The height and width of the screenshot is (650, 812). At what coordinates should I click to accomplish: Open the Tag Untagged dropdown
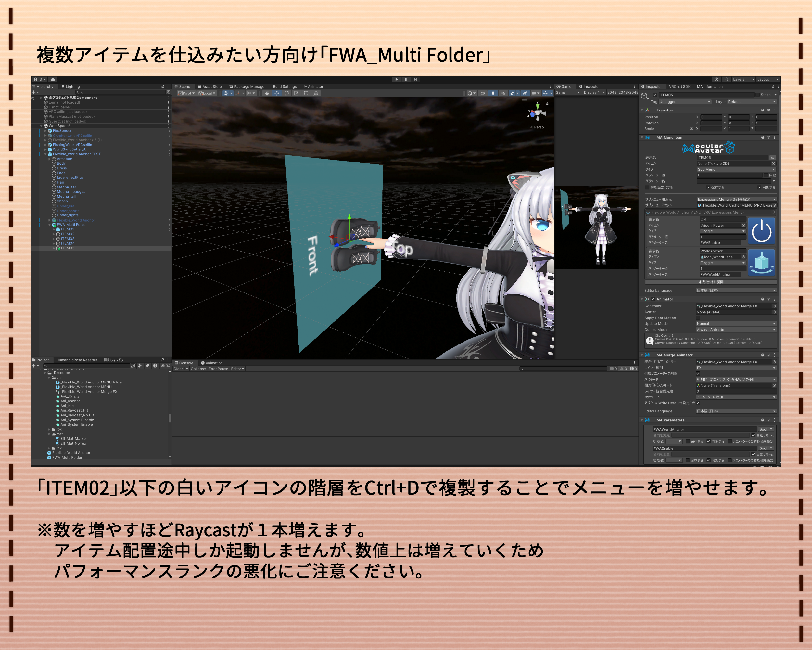(x=685, y=102)
